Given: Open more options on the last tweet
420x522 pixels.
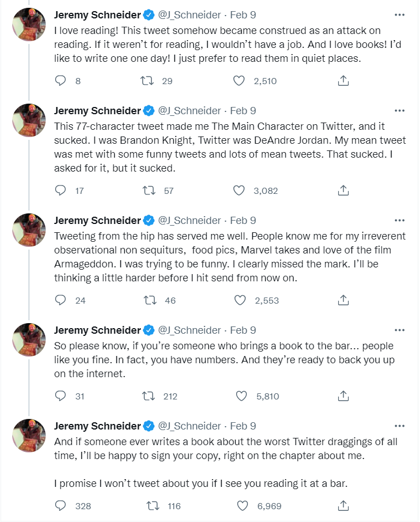Looking at the screenshot, I should pos(399,426).
